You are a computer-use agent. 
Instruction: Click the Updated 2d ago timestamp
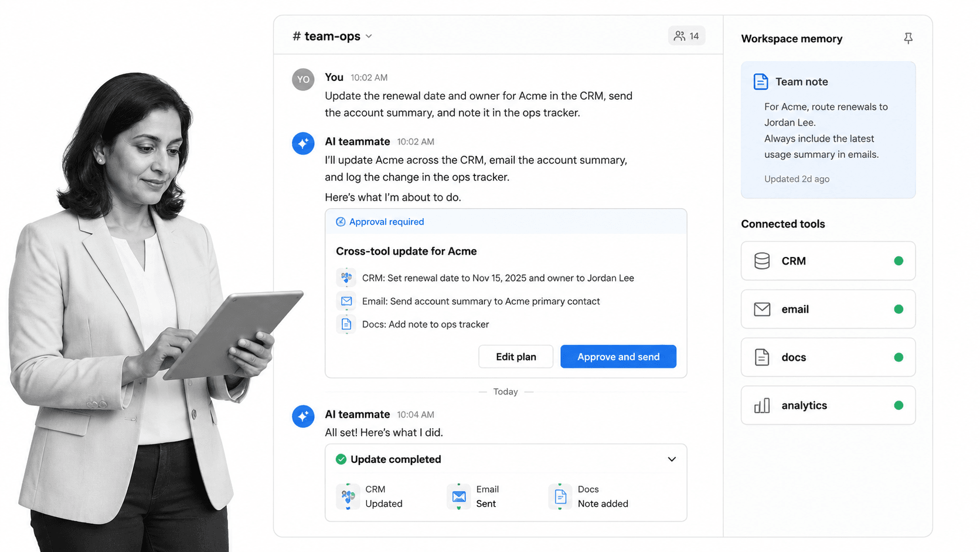797,179
